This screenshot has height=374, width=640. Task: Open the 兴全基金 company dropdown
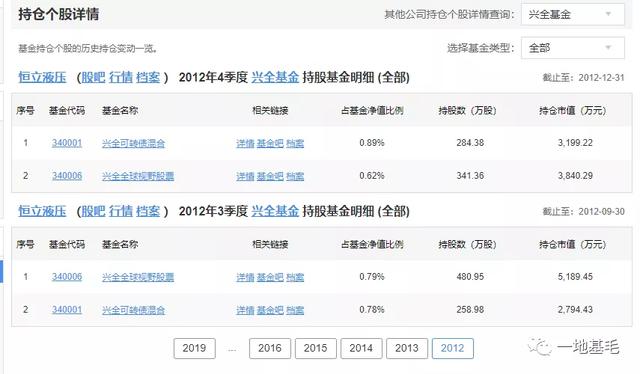pyautogui.click(x=573, y=15)
